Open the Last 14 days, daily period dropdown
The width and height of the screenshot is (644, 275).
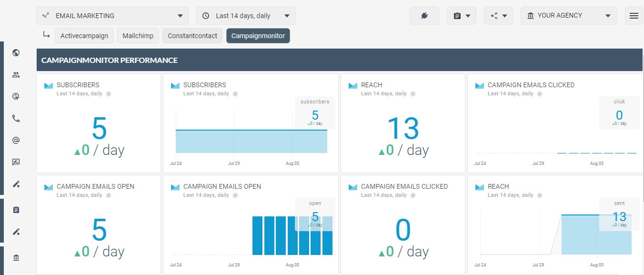pyautogui.click(x=246, y=16)
